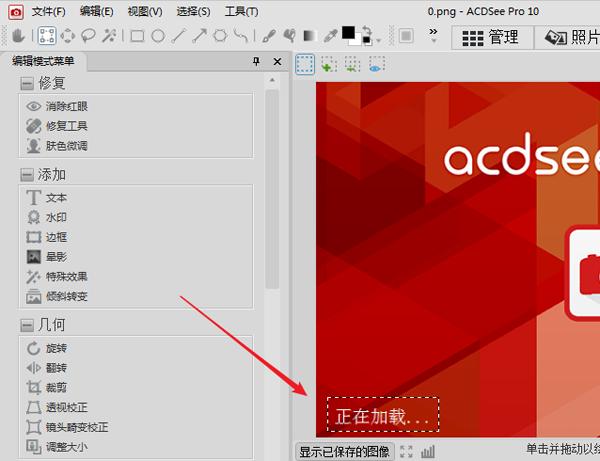This screenshot has width=600, height=461.
Task: Choose the Lasso selection tool
Action: pos(88,36)
